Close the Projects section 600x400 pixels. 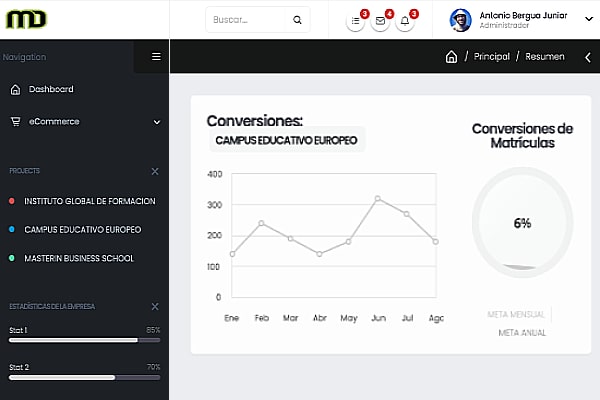[154, 172]
